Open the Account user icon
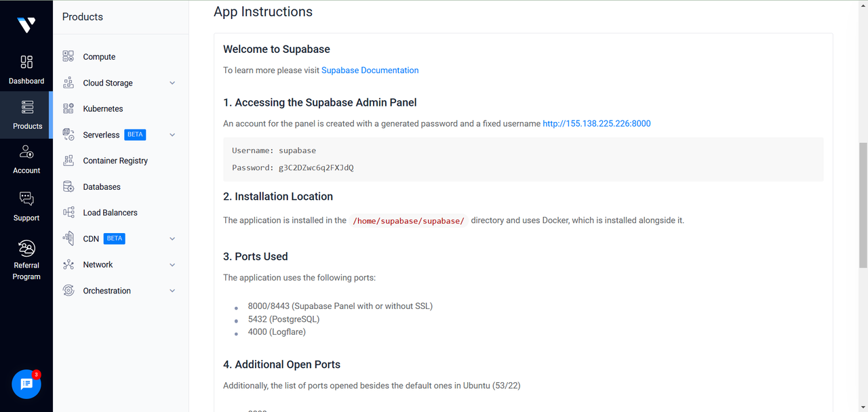The width and height of the screenshot is (868, 412). (x=26, y=152)
